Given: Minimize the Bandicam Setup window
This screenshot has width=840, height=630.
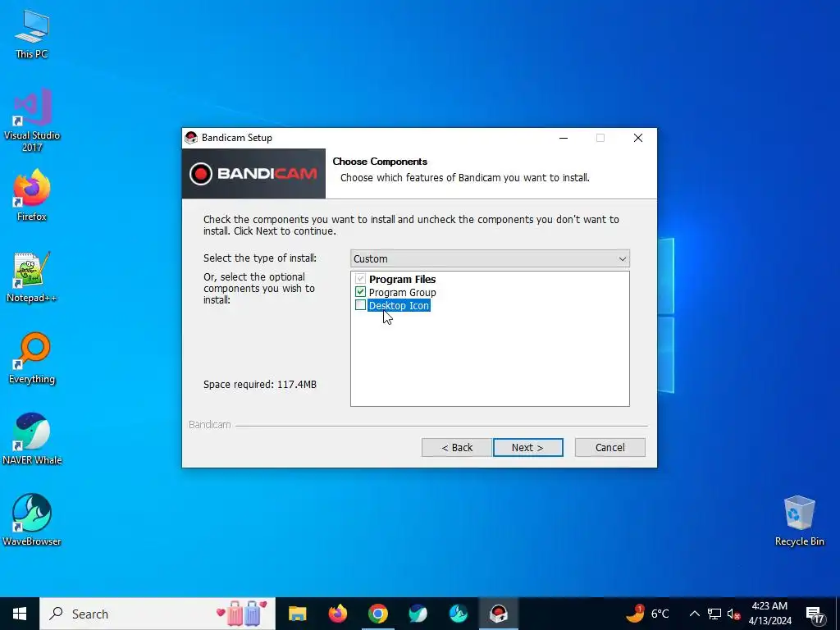Looking at the screenshot, I should [x=564, y=138].
